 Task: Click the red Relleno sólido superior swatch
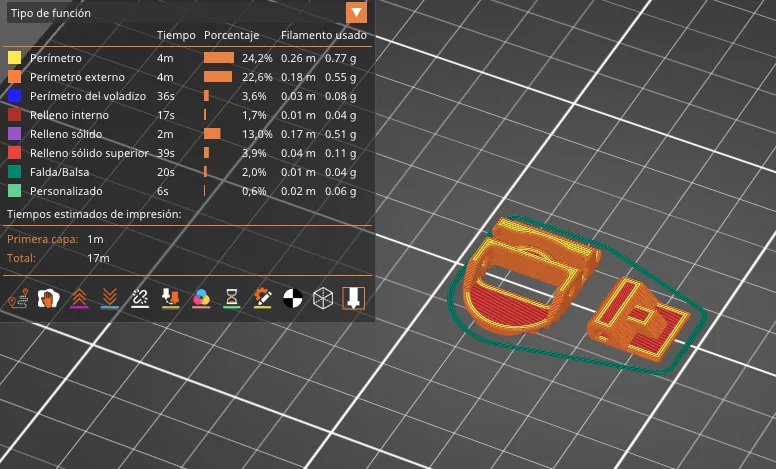14,153
